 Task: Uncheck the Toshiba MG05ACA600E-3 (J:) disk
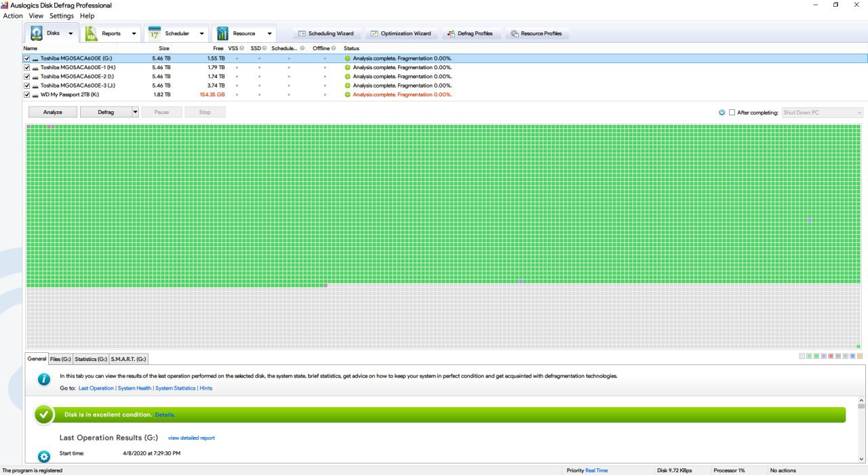point(27,85)
